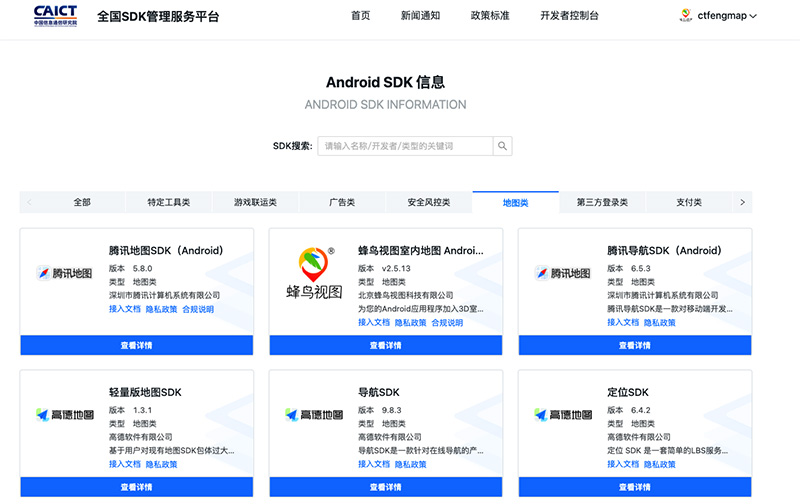Open 隐私政策 link of 腾讯地图SDK
Screen dimensions: 800x504
pyautogui.click(x=161, y=309)
